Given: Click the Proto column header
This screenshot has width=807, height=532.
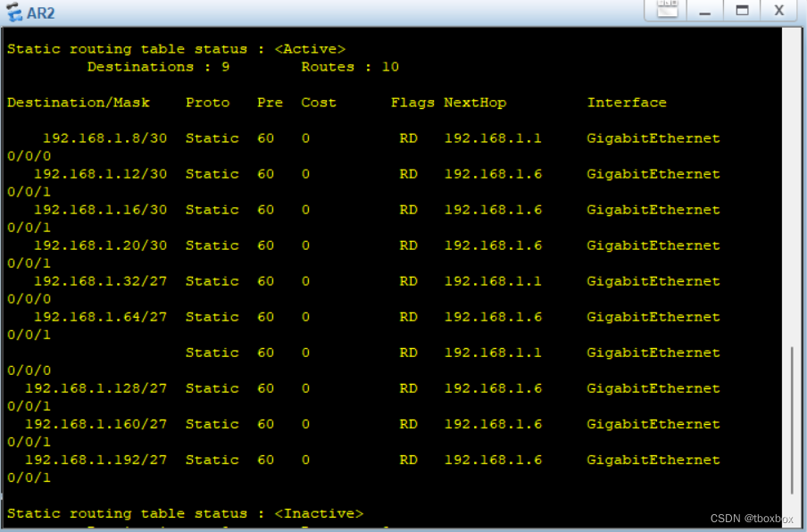Looking at the screenshot, I should (207, 103).
